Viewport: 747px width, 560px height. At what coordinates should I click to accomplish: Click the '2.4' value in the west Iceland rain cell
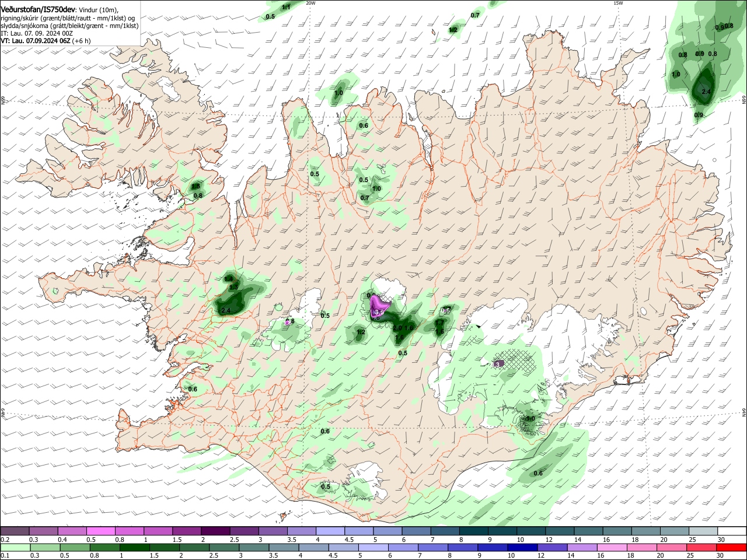point(226,310)
